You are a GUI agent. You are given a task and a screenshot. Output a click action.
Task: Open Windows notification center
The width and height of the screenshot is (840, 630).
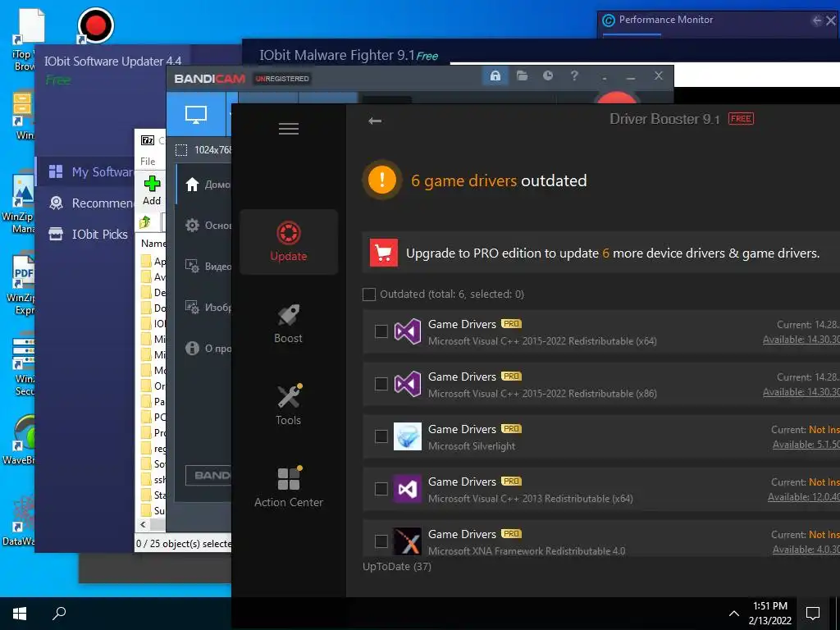coord(813,614)
